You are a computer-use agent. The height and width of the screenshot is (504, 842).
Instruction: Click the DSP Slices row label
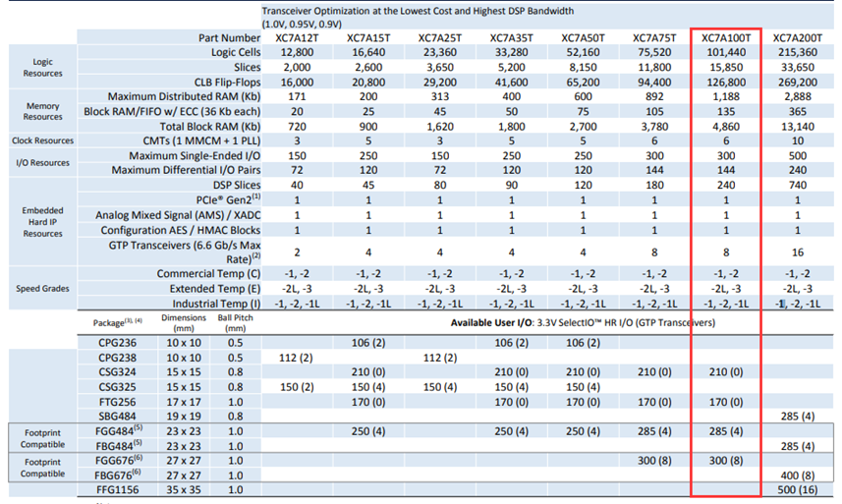(237, 185)
